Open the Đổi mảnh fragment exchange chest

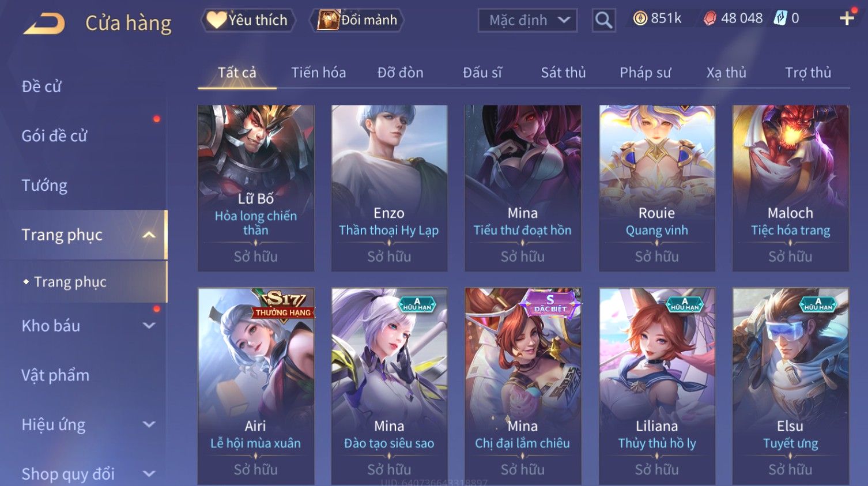[357, 20]
